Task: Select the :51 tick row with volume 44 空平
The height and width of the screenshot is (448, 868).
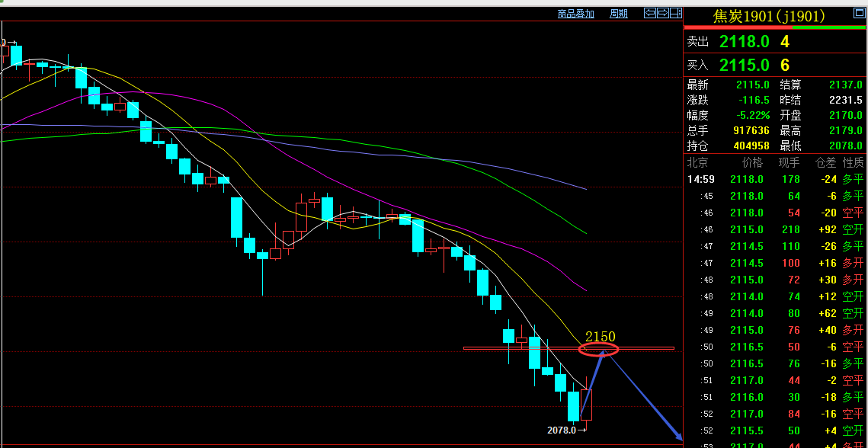Action: (775, 380)
